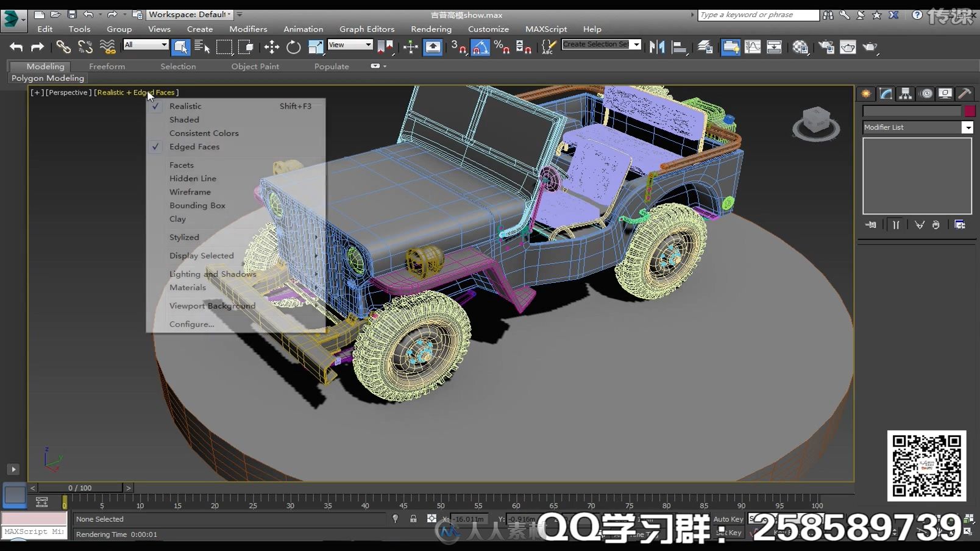This screenshot has width=980, height=551.
Task: Toggle Percent Snap
Action: pyautogui.click(x=502, y=47)
